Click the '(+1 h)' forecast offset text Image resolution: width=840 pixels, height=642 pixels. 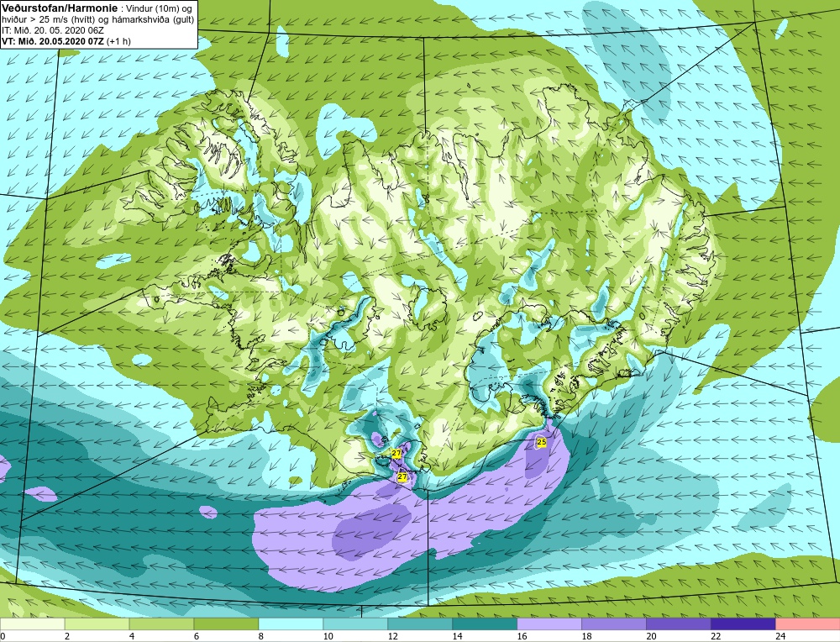[x=118, y=41]
